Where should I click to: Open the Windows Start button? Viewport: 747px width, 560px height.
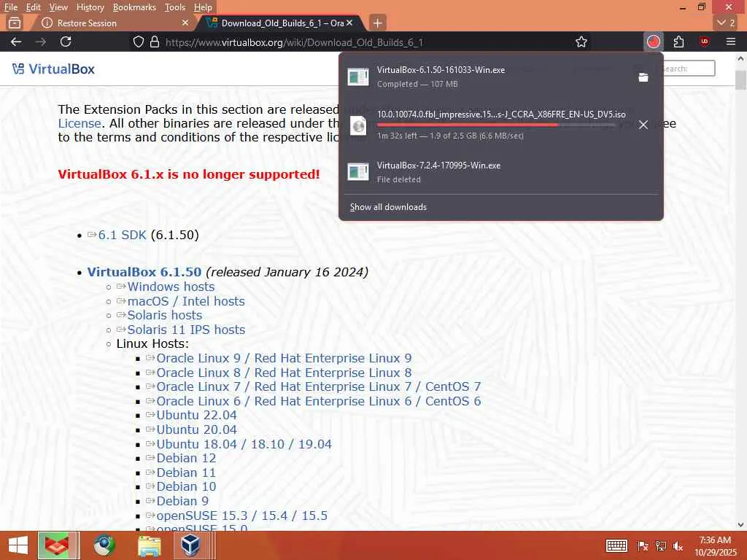(x=18, y=545)
